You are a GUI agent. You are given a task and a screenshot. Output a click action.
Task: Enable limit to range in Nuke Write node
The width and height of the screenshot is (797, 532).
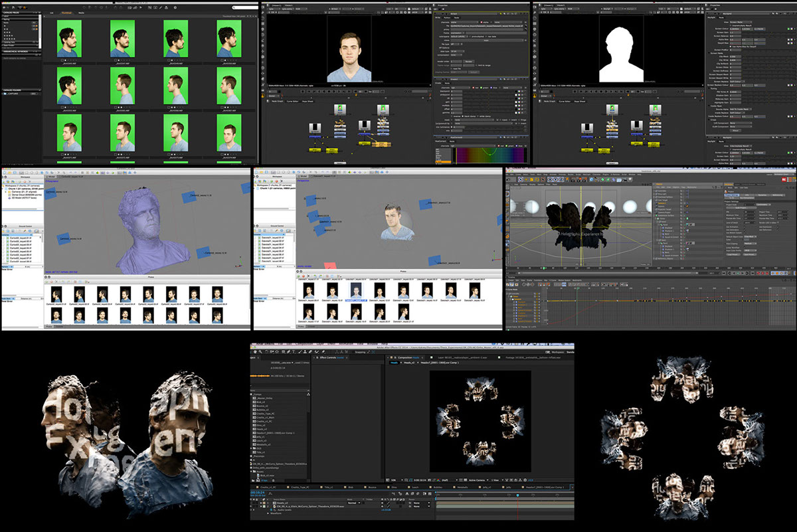click(x=476, y=65)
